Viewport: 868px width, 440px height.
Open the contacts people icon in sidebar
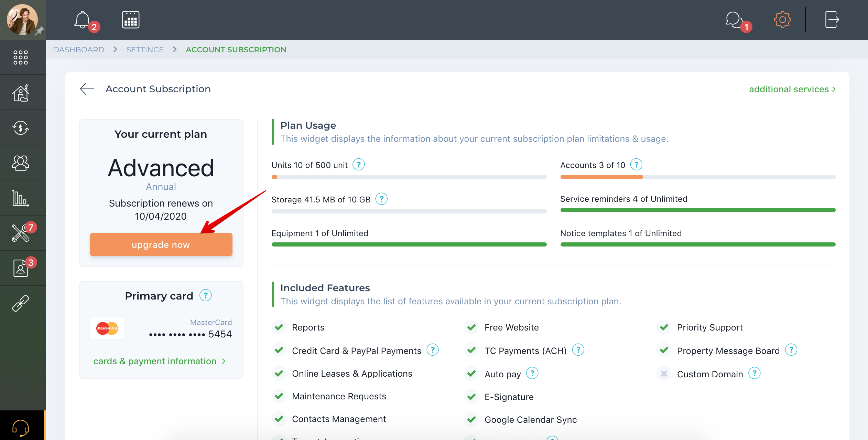click(x=21, y=163)
